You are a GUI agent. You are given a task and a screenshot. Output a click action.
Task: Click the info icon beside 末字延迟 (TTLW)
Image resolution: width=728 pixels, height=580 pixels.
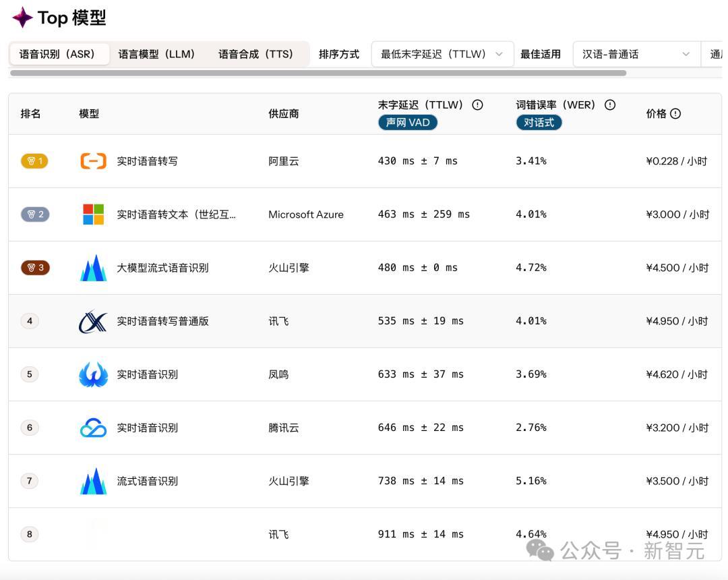point(477,105)
